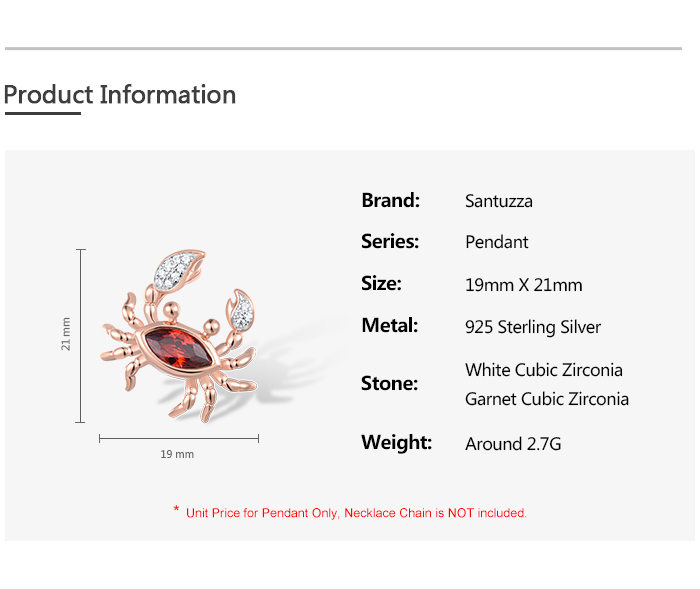Select the "19mm X 21mm" size value
Screen dimensions: 700x589
pos(523,285)
